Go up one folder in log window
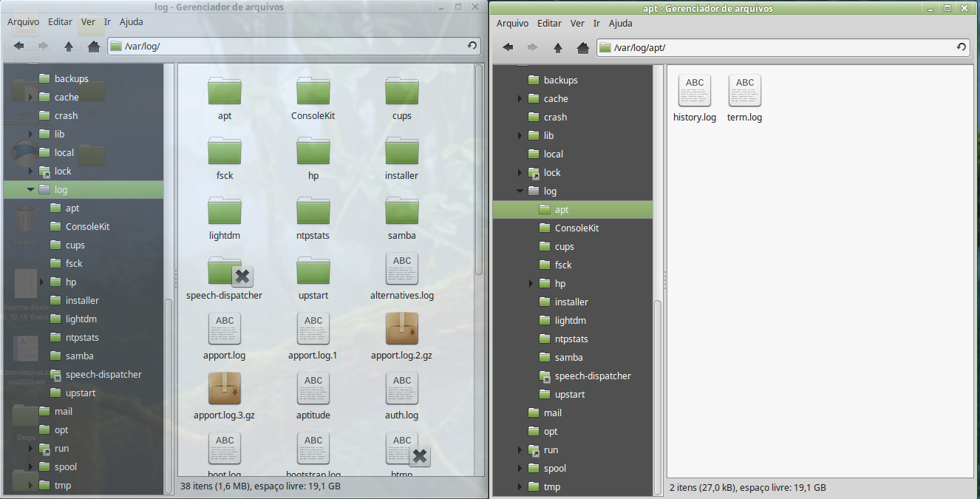This screenshot has width=980, height=499. click(69, 46)
